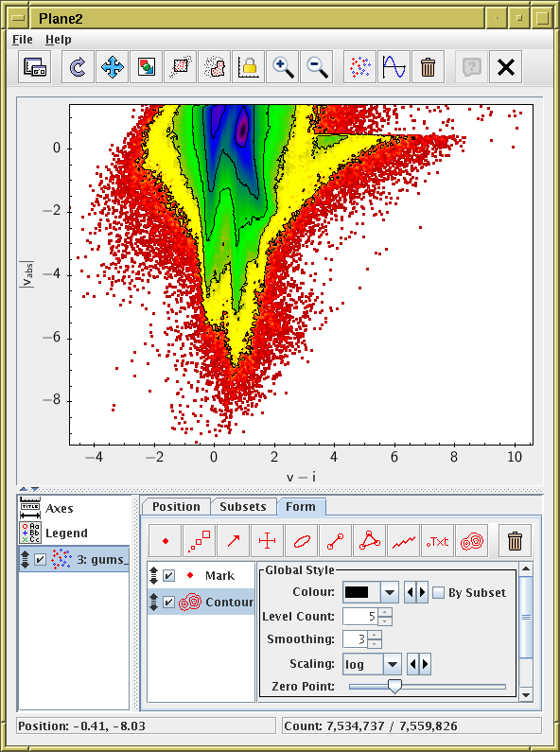Select the Legend control entry

click(66, 533)
